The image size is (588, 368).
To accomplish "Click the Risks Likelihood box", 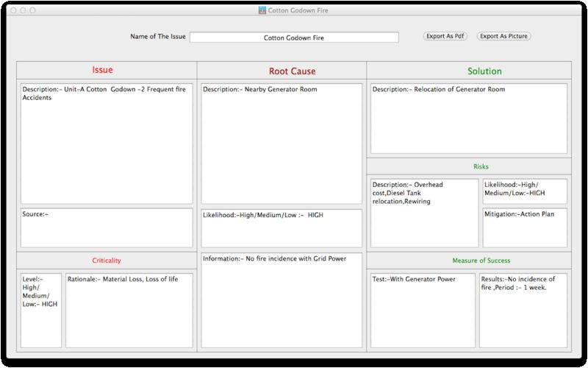I will (525, 191).
